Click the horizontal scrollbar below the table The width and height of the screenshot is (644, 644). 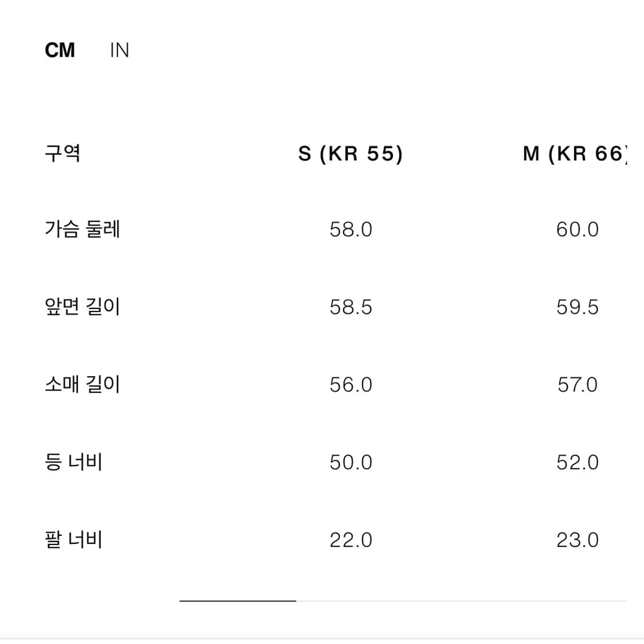pyautogui.click(x=237, y=600)
